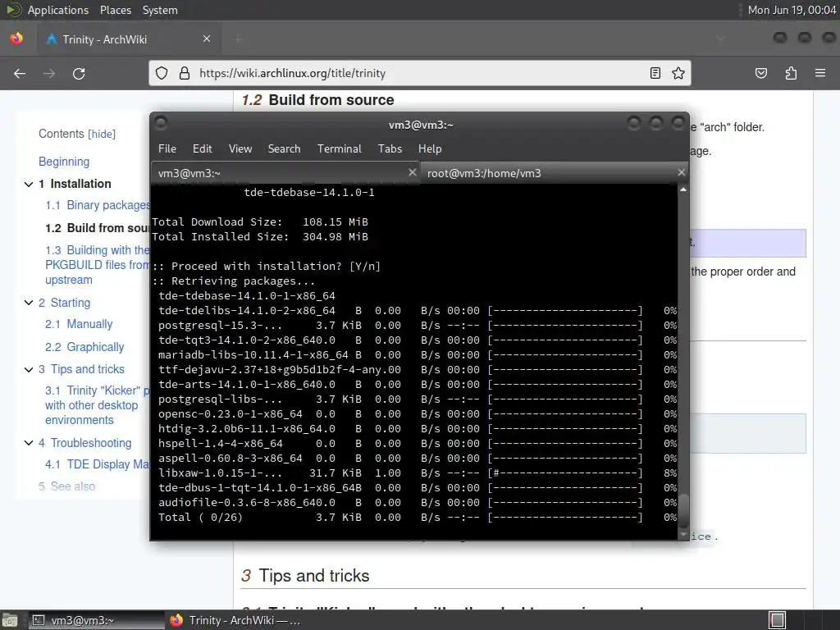
Task: Show desktop icon in bottom panel
Action: [x=8, y=620]
